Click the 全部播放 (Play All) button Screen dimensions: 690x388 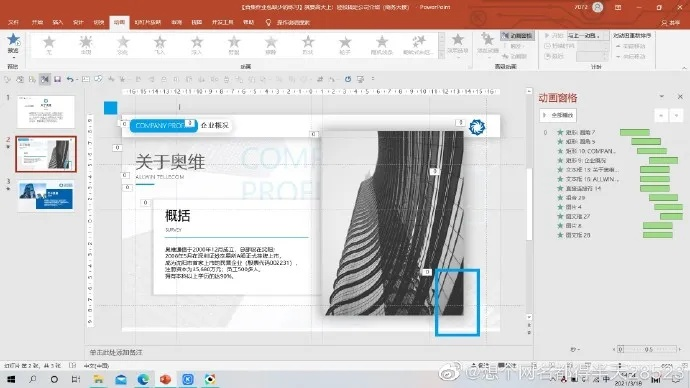pyautogui.click(x=558, y=115)
